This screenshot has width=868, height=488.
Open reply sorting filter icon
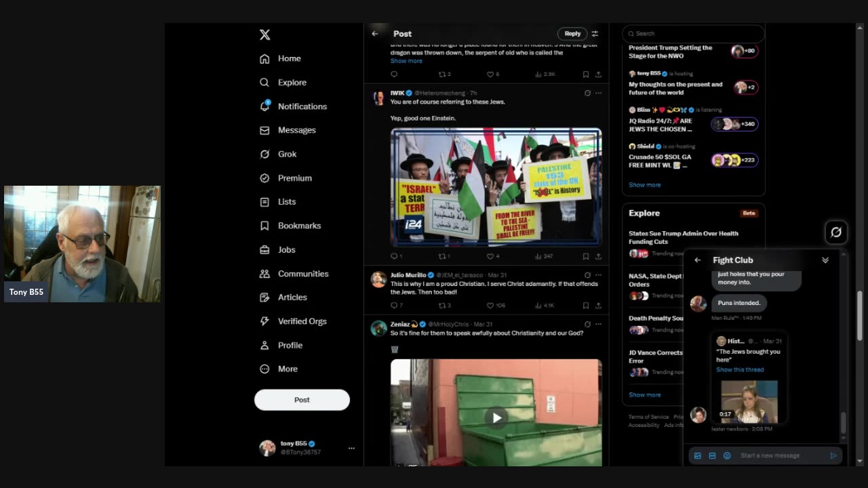(x=595, y=33)
